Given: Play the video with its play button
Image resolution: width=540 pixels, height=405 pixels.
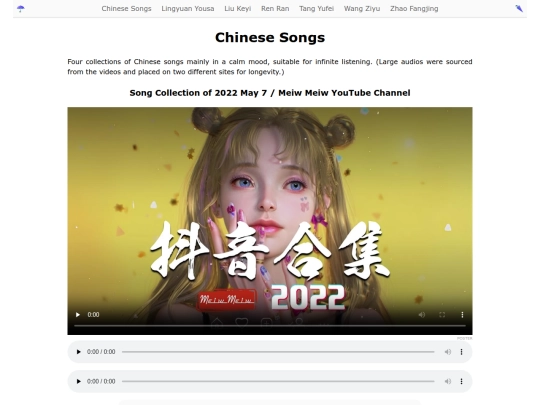Looking at the screenshot, I should click(78, 314).
